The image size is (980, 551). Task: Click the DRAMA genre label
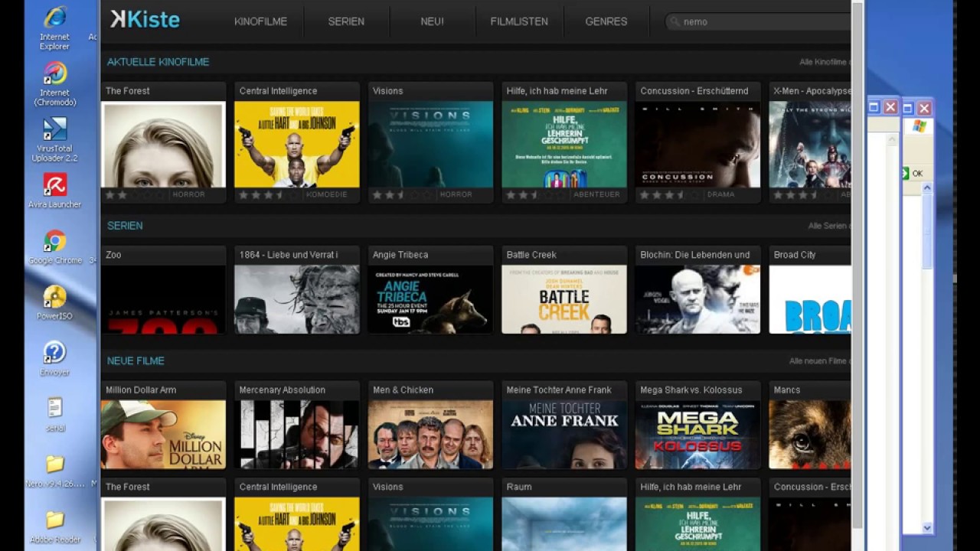pyautogui.click(x=721, y=195)
